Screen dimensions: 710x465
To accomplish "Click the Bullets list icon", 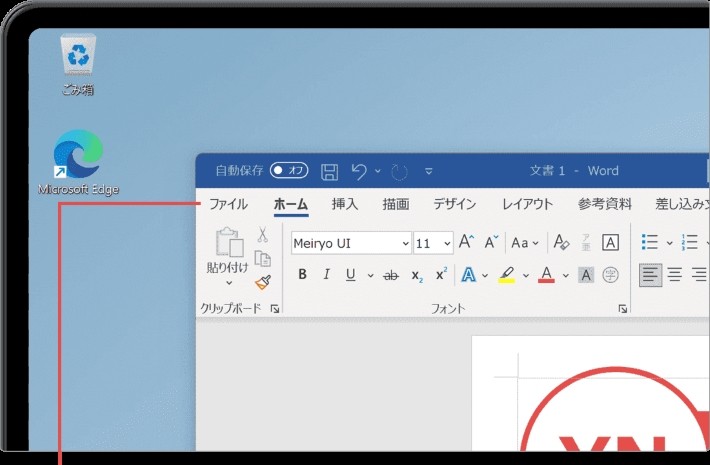I will (650, 242).
